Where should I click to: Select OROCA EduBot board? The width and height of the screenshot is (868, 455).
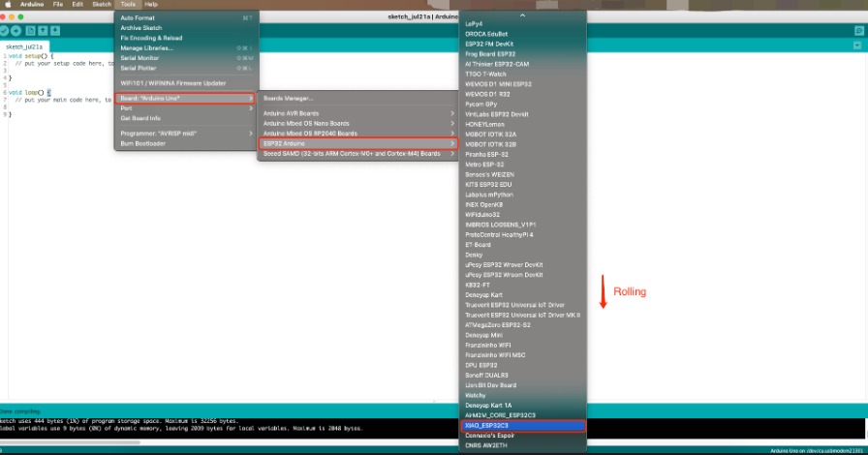click(522, 34)
